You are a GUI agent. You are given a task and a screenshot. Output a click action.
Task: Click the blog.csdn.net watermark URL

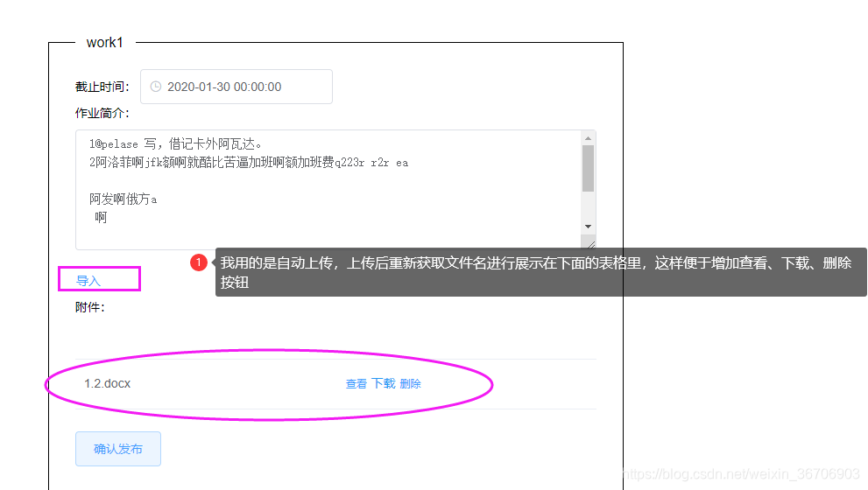(x=741, y=474)
